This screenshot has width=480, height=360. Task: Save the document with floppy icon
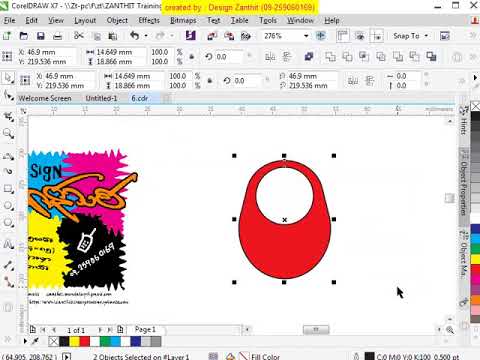click(x=41, y=36)
